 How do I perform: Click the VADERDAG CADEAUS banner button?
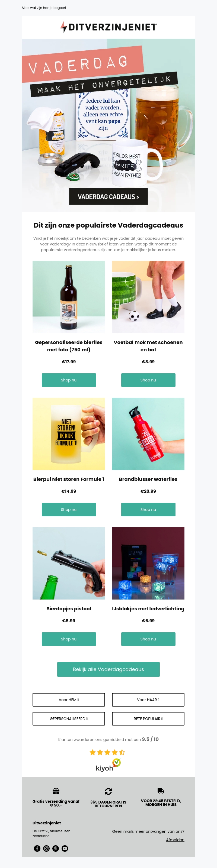[x=108, y=197]
